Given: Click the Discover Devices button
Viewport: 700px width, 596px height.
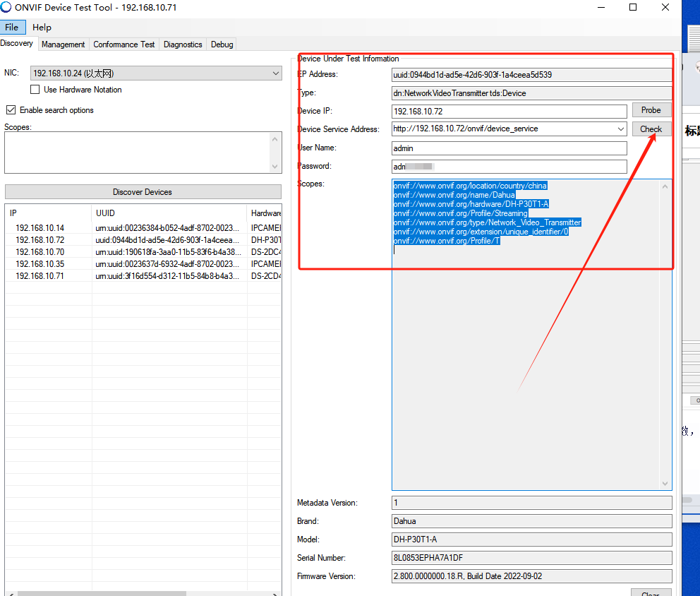Looking at the screenshot, I should click(x=143, y=191).
